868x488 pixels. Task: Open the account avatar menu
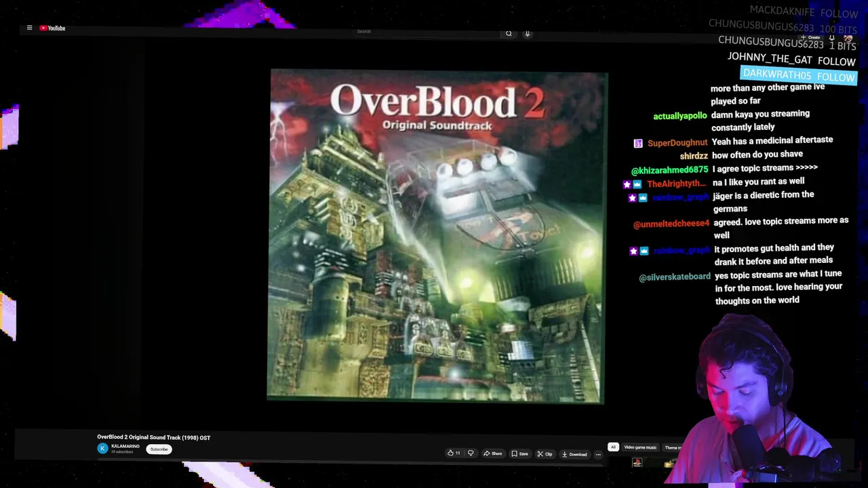(848, 38)
